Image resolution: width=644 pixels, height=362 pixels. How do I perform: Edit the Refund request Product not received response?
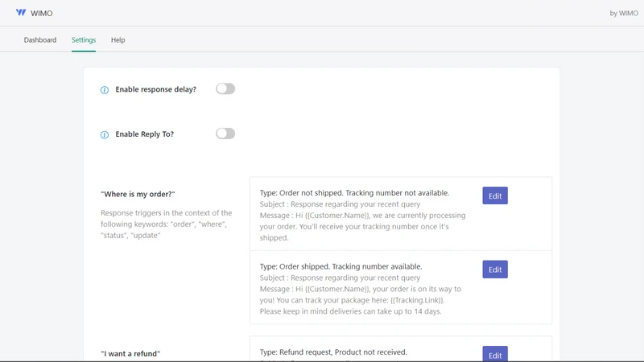point(495,354)
